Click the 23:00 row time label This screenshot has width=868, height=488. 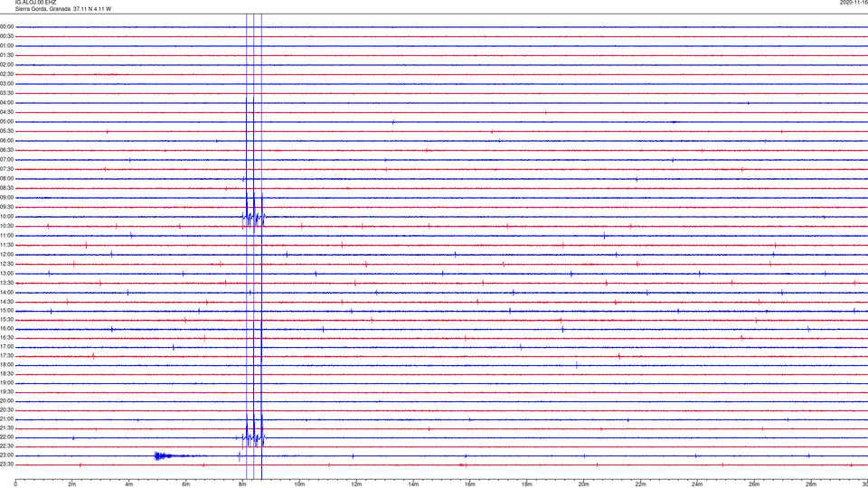tap(7, 455)
